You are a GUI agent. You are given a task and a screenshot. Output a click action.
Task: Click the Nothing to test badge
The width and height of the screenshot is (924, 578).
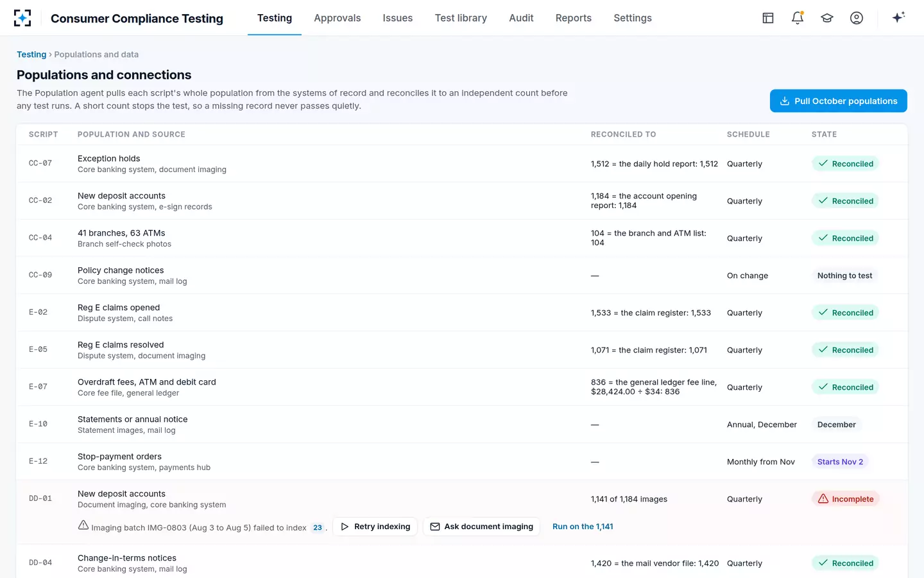click(844, 276)
